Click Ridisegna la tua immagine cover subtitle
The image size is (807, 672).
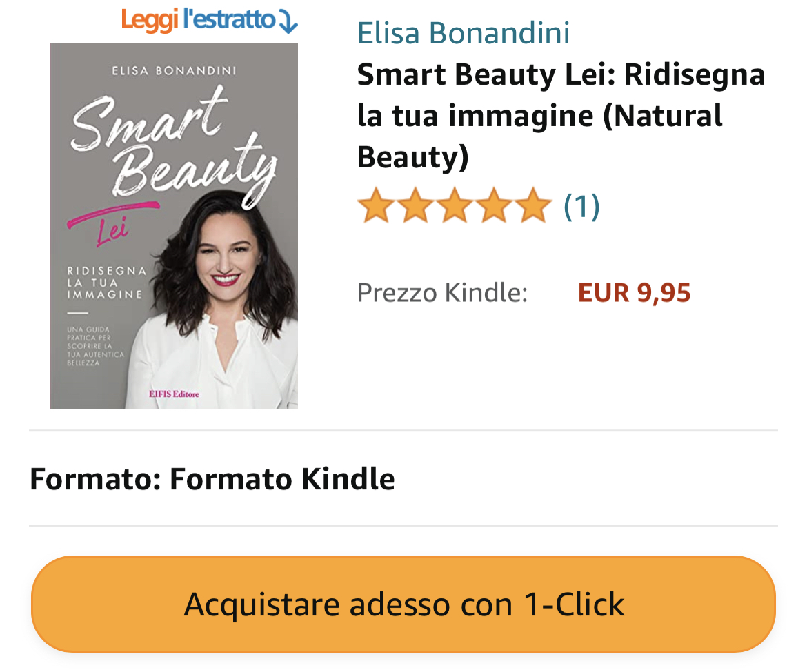click(x=106, y=283)
